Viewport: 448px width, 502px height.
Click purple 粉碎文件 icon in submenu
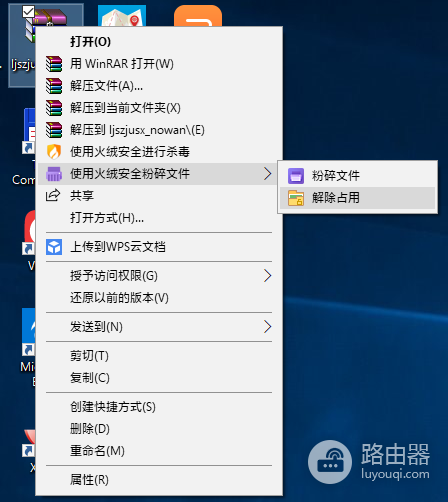click(296, 176)
